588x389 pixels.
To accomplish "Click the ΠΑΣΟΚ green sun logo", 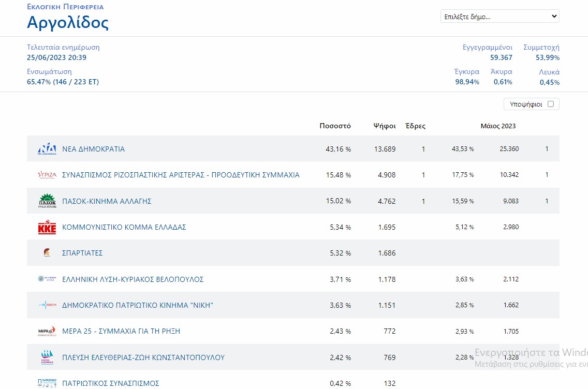I will (x=47, y=201).
